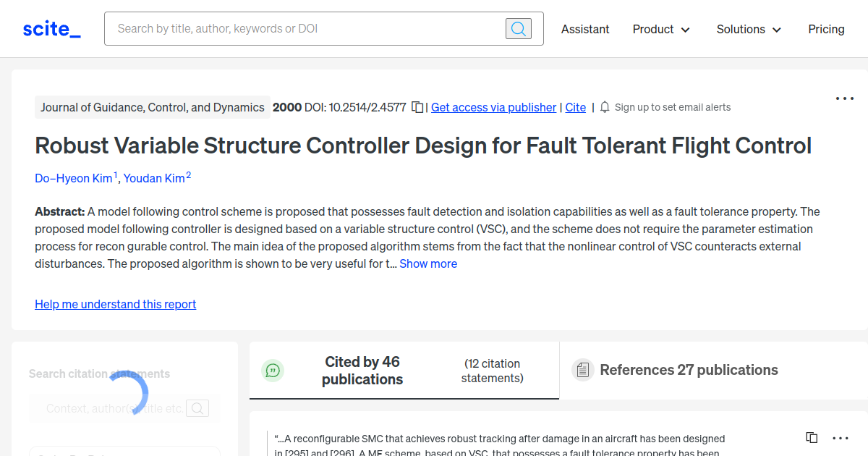Open the three-dot menu on the citation statement
Image resolution: width=868 pixels, height=456 pixels.
tap(840, 437)
